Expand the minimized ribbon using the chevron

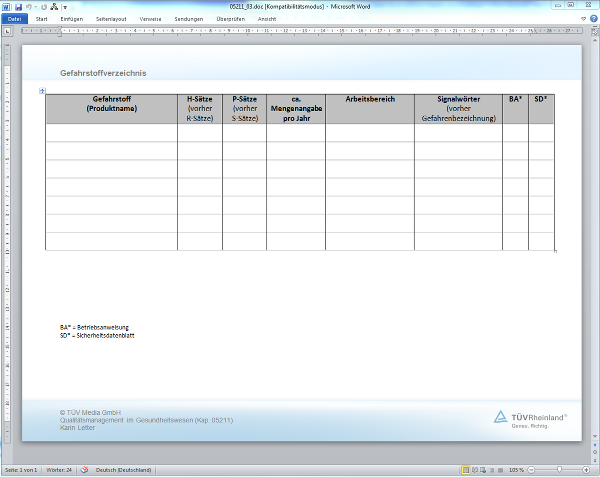[584, 18]
